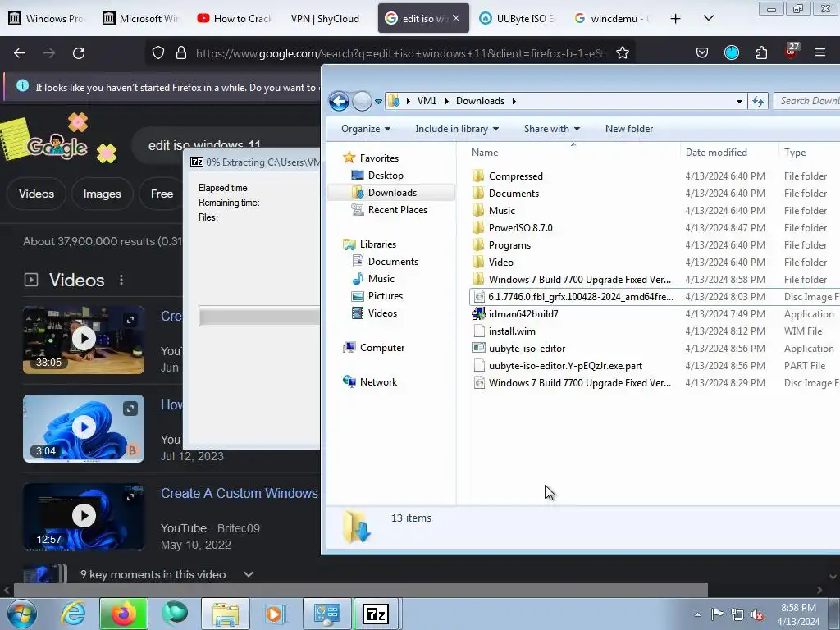840x630 pixels.
Task: Click the shield tracking protection icon
Action: [158, 53]
